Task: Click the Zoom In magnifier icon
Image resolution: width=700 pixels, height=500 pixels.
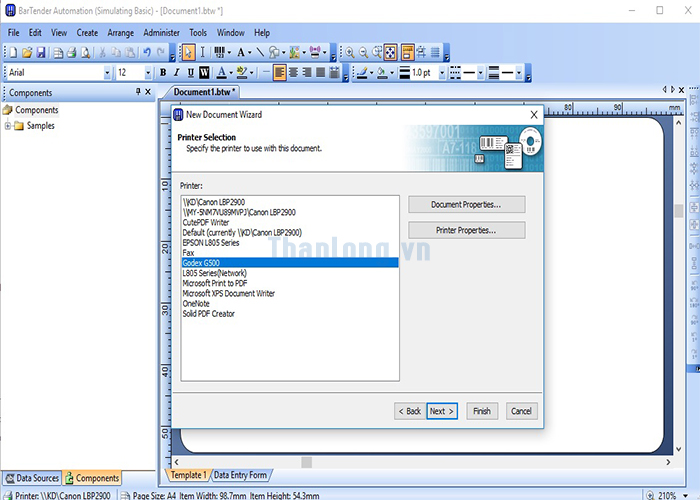Action: (x=349, y=52)
